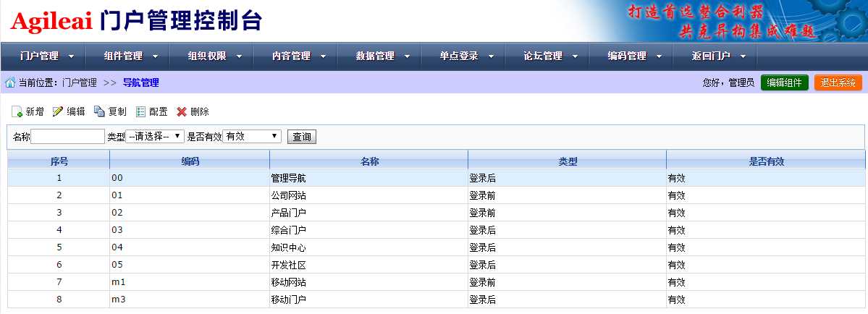Screen dimensions: 868x314
Task: Expand the 是否有效 dropdown showing 有效
Action: [x=252, y=137]
